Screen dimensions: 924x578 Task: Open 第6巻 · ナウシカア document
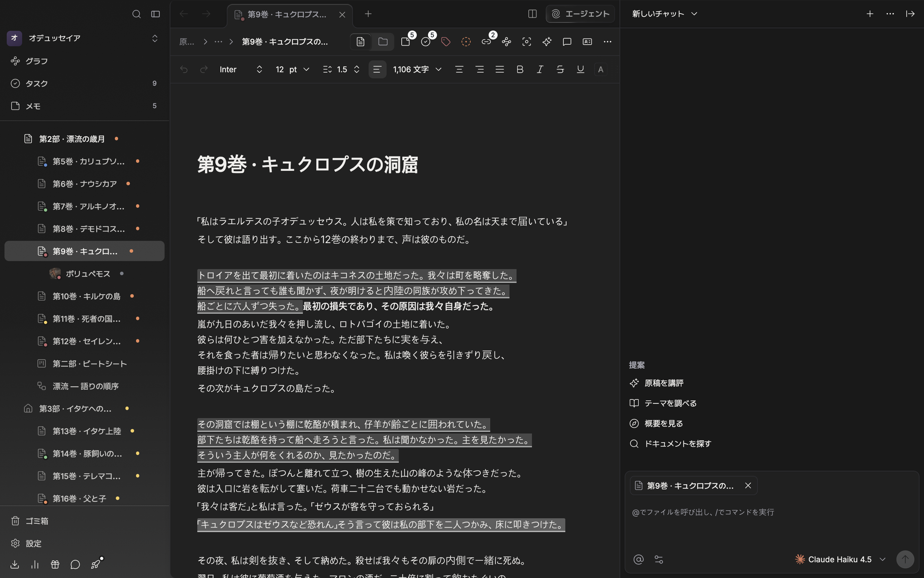click(x=84, y=184)
